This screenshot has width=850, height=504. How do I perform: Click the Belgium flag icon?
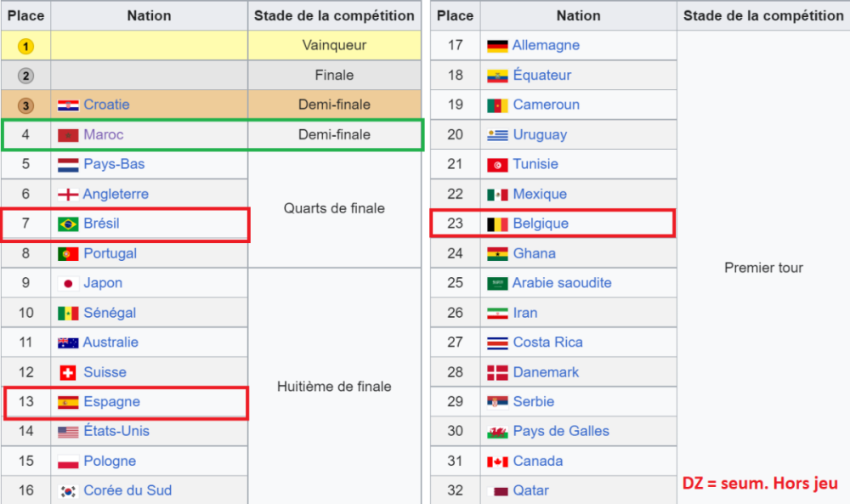coord(497,224)
